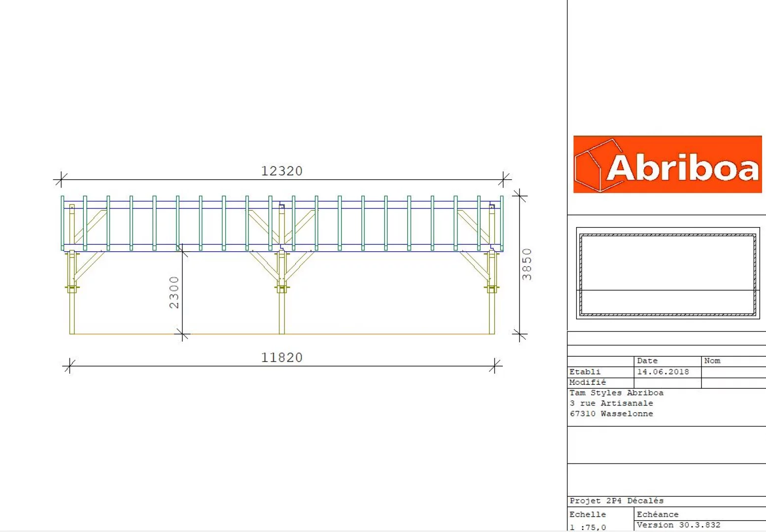This screenshot has height=532, width=766.
Task: Select the 12320 top dimension value
Action: [281, 171]
